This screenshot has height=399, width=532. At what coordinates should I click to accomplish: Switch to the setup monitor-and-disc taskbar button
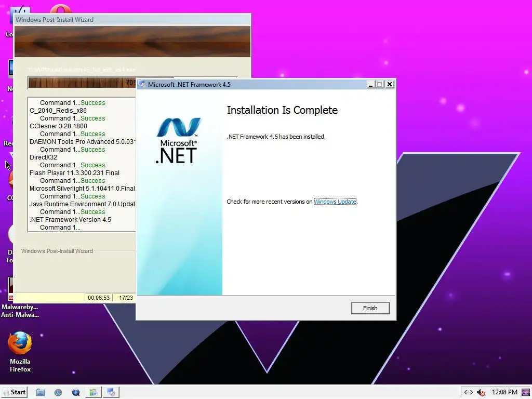(x=111, y=393)
